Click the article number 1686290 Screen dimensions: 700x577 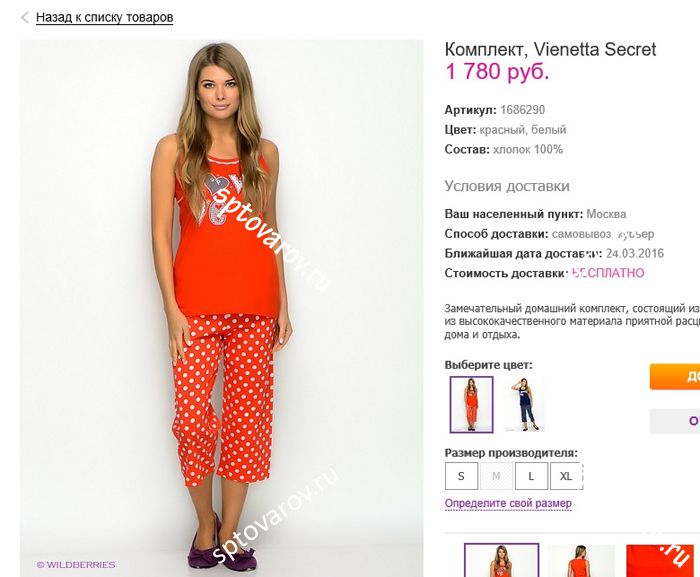[522, 110]
